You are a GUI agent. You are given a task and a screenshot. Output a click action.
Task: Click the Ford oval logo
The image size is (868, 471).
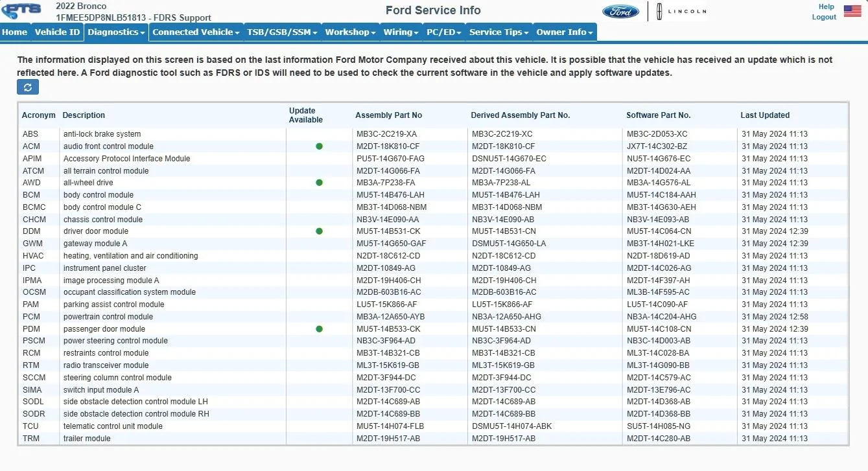620,10
